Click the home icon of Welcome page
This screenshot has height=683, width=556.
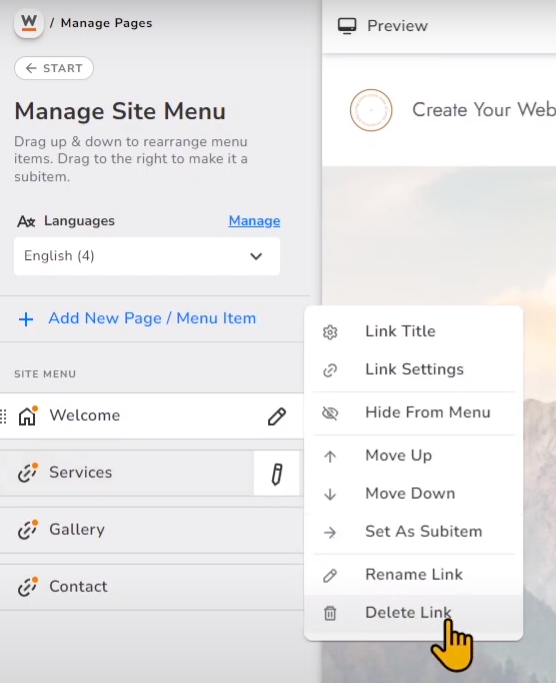(27, 416)
